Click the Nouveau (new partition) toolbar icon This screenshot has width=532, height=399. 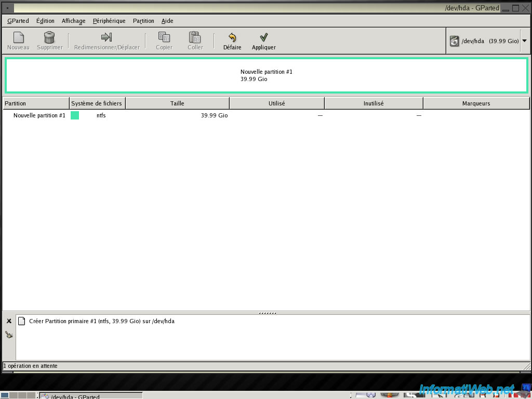tap(18, 37)
